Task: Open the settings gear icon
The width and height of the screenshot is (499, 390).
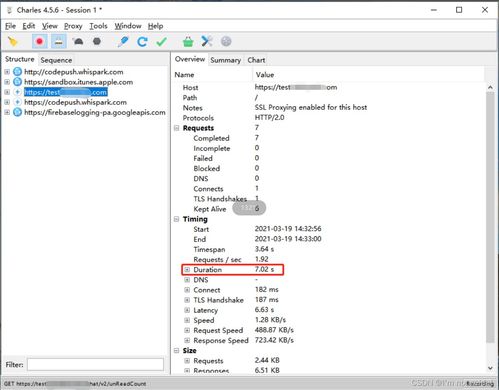Action: tap(226, 42)
